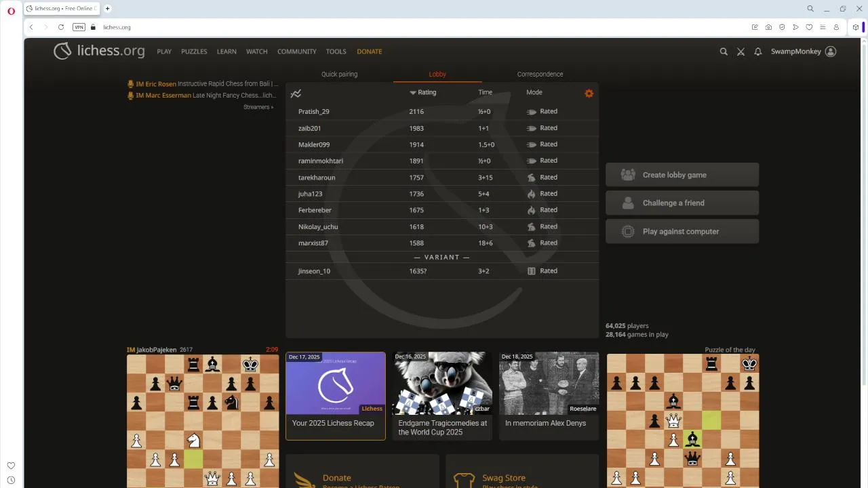Open TOOLS menu
The width and height of the screenshot is (868, 488).
(x=336, y=52)
